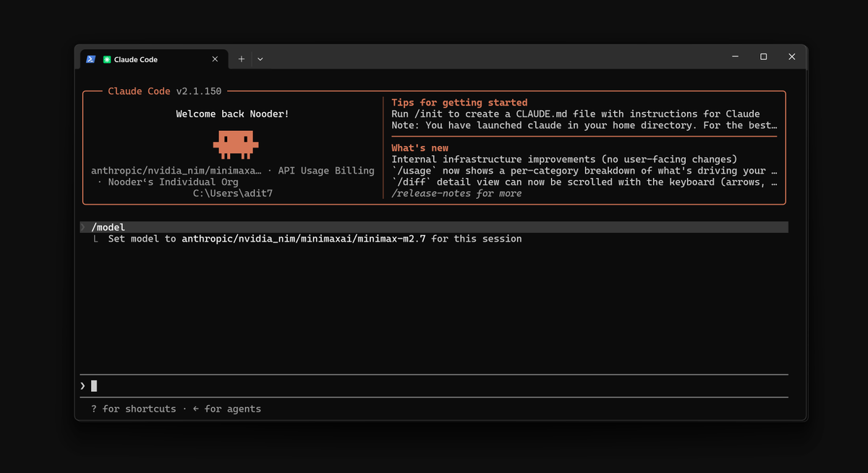Click the "Run /init to create" tip line
The height and width of the screenshot is (473, 868).
[576, 114]
